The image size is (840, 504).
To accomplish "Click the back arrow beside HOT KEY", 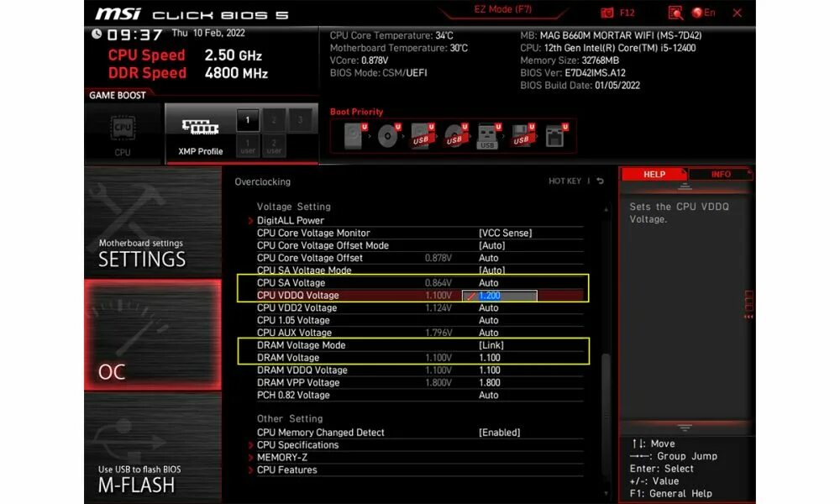I will (600, 181).
